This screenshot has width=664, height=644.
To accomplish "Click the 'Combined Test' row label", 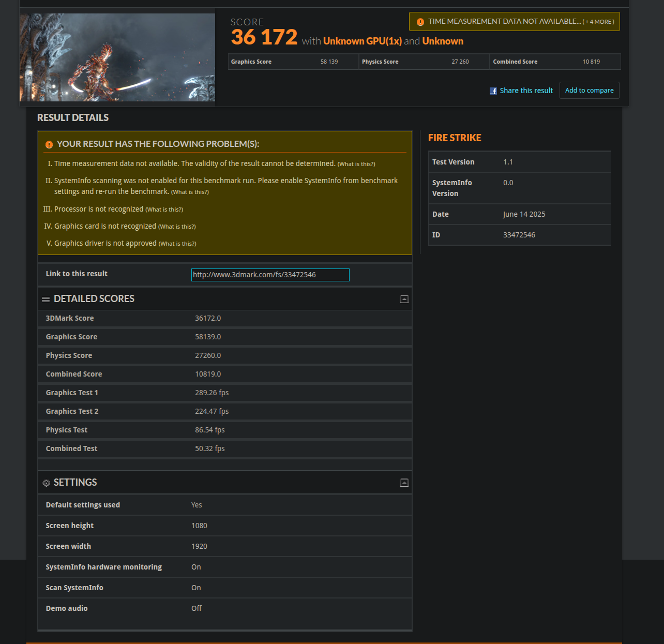I will pyautogui.click(x=71, y=448).
